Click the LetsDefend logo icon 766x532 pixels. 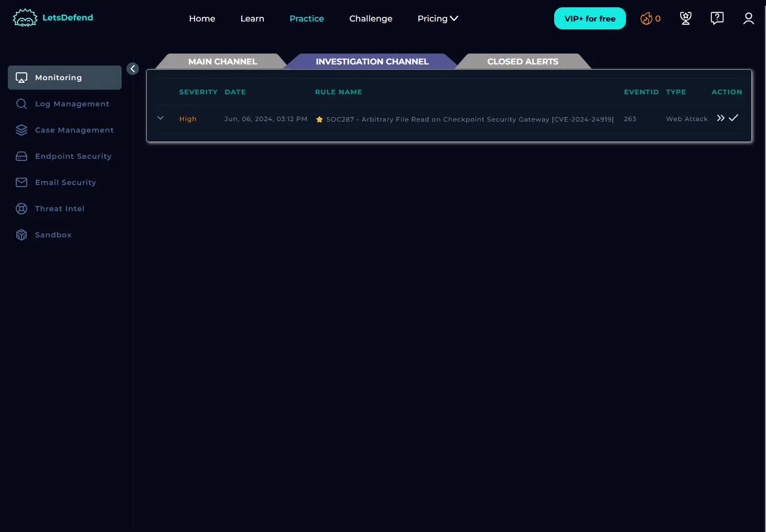click(25, 18)
